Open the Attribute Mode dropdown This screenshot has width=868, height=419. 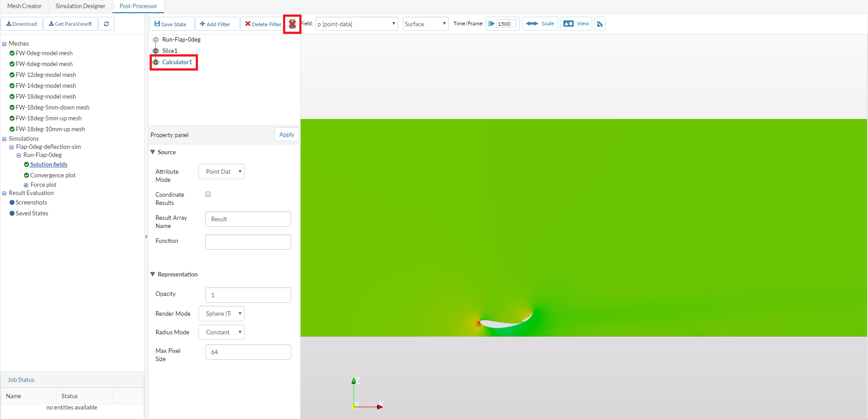tap(222, 172)
